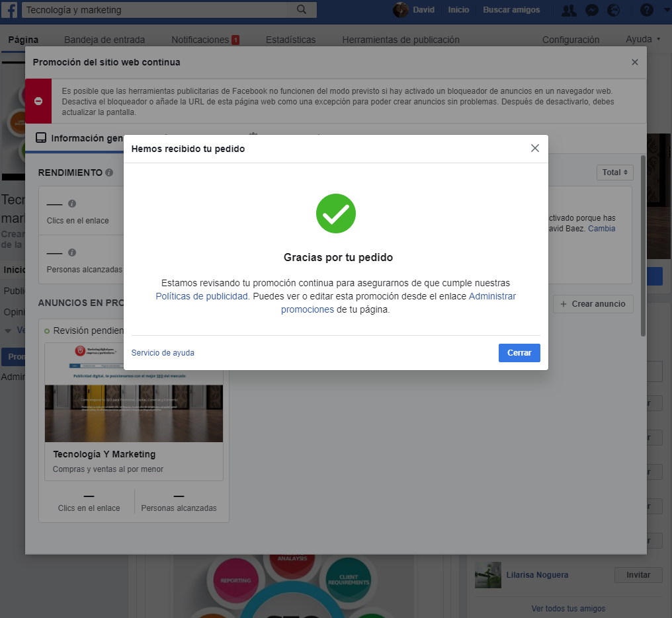Switch to the Página tab
Viewport: 672px width, 618px height.
[x=23, y=40]
